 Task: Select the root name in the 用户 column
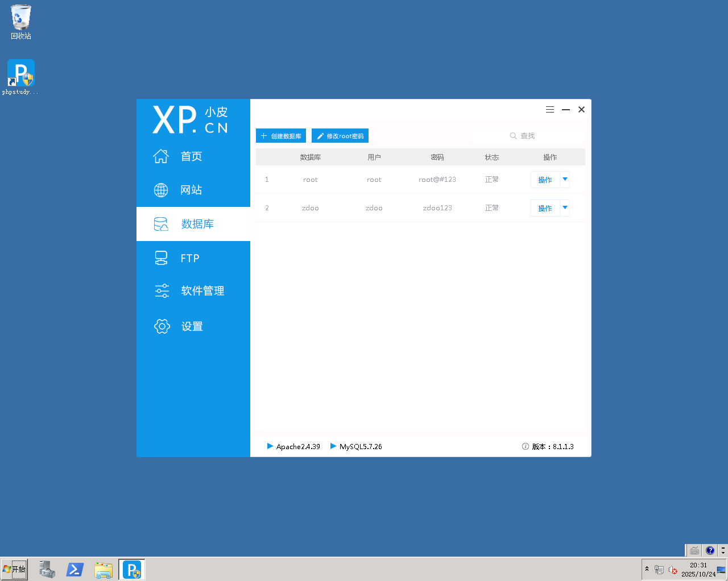point(374,180)
